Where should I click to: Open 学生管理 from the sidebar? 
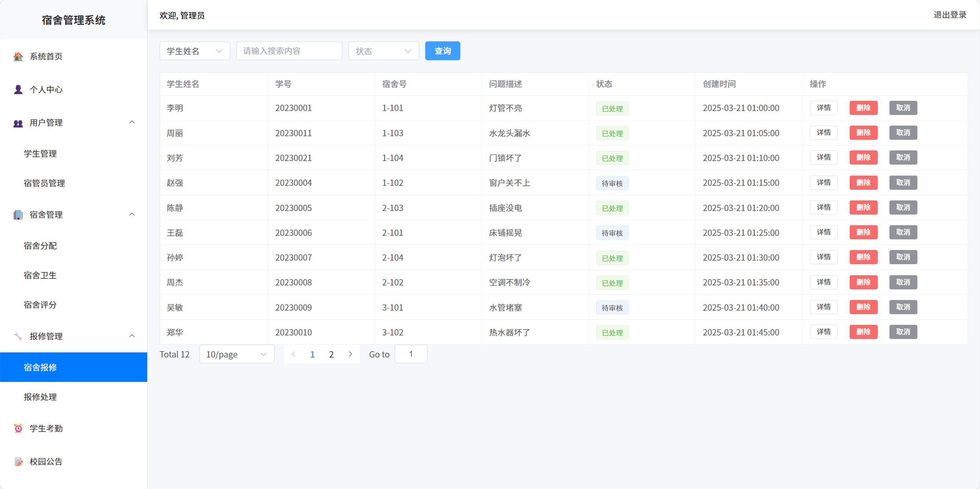point(40,154)
